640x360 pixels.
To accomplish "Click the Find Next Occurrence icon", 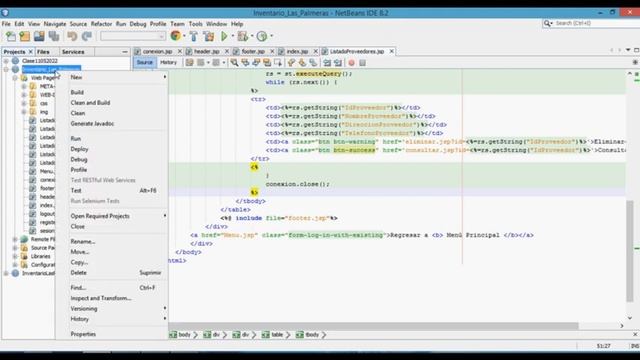I will [x=256, y=62].
